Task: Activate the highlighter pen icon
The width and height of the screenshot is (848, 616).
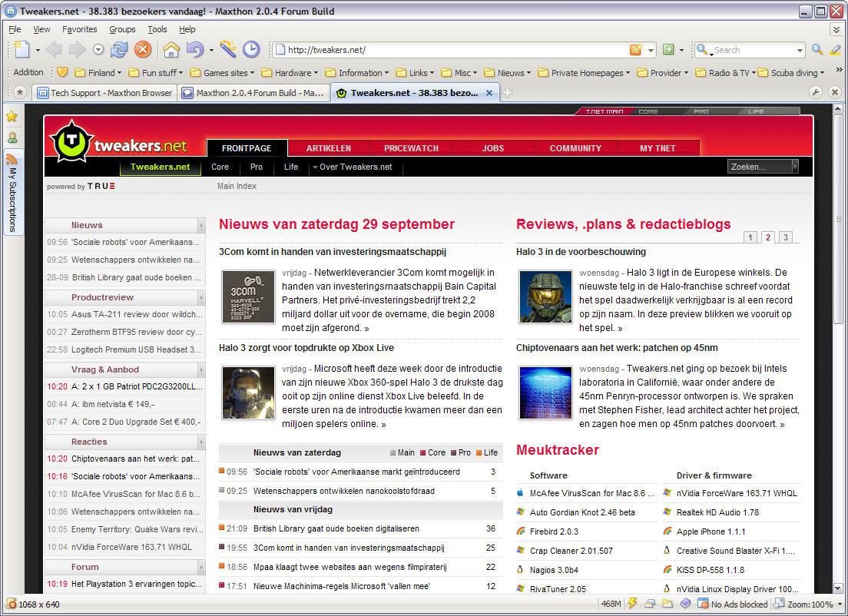Action: click(836, 50)
